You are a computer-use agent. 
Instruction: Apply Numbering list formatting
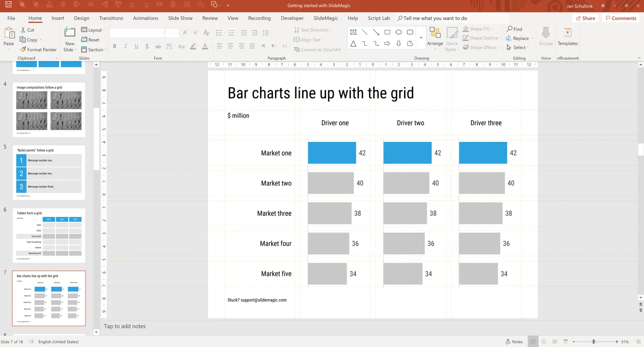click(231, 33)
